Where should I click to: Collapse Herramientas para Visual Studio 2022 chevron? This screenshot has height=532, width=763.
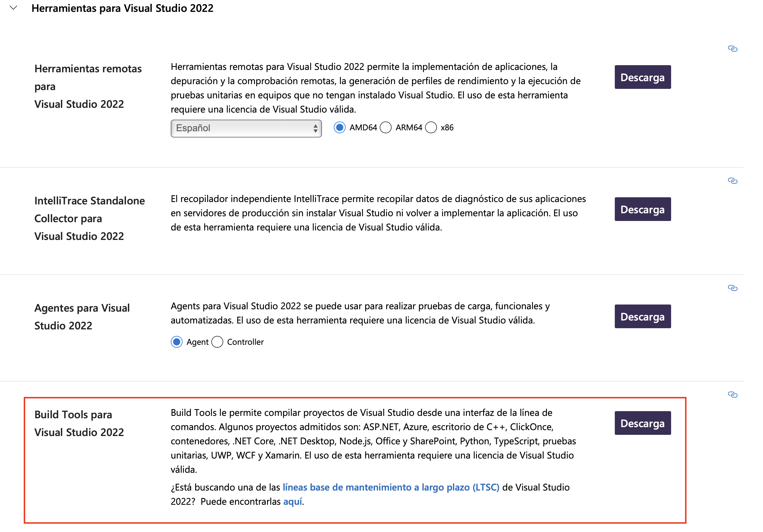[13, 8]
